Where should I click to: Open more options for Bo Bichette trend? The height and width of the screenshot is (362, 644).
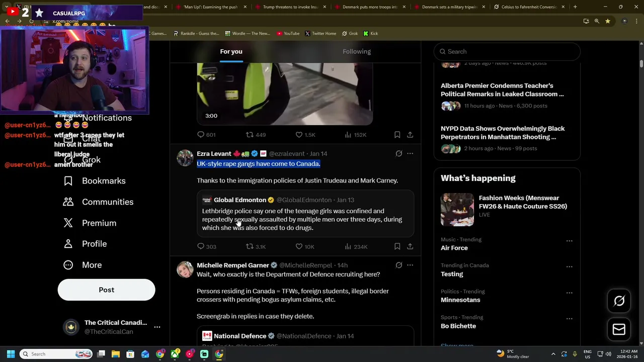pyautogui.click(x=569, y=319)
